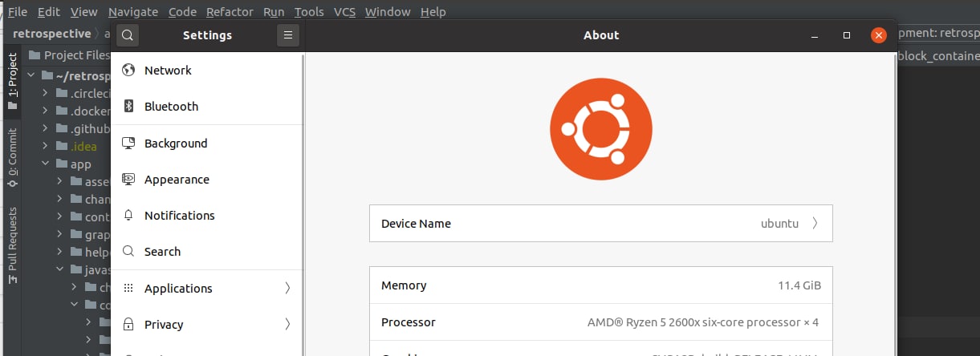Expand the folder starting with 'grap'
Viewport: 980px width, 356px height.
(x=59, y=234)
